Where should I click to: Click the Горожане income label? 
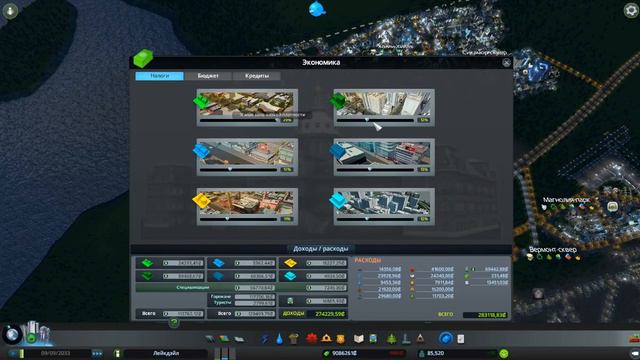click(222, 297)
